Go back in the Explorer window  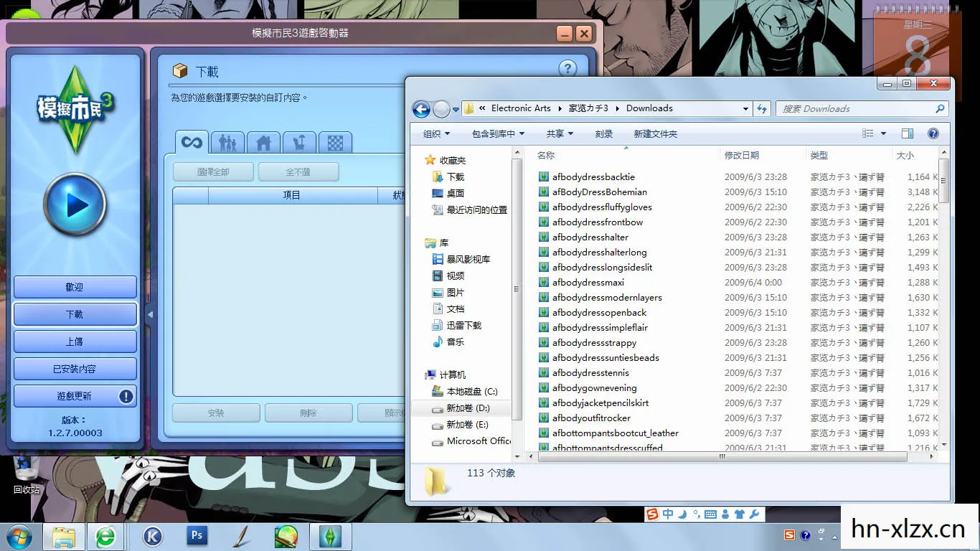(421, 109)
